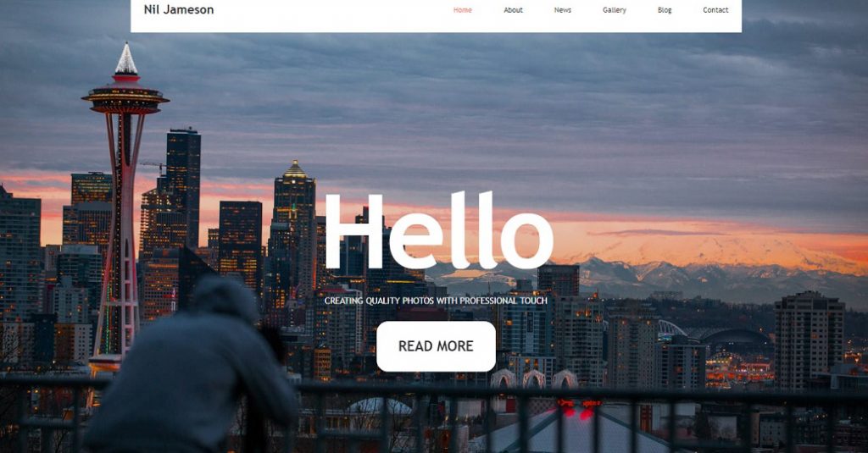This screenshot has width=868, height=453.
Task: Click the large Hello heading
Action: tap(438, 230)
